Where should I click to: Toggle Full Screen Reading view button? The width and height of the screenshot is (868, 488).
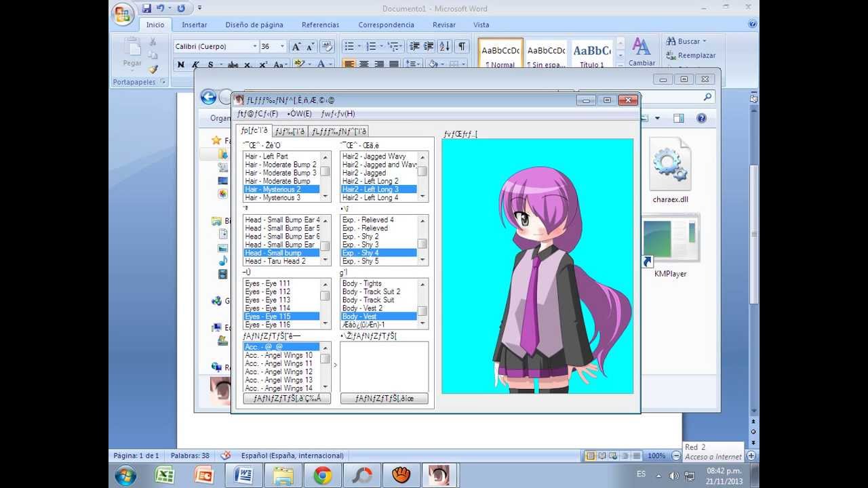tap(601, 456)
